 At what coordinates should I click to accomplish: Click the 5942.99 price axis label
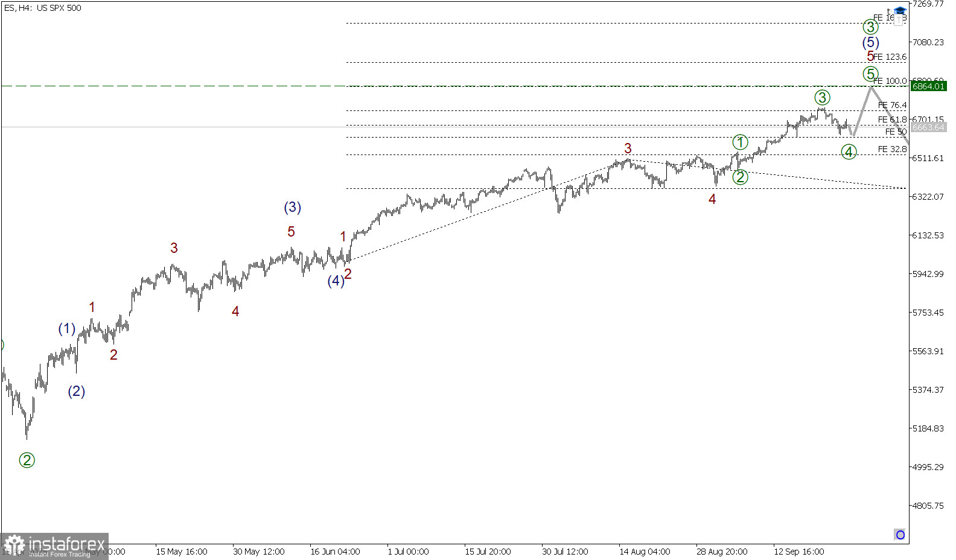(x=928, y=274)
